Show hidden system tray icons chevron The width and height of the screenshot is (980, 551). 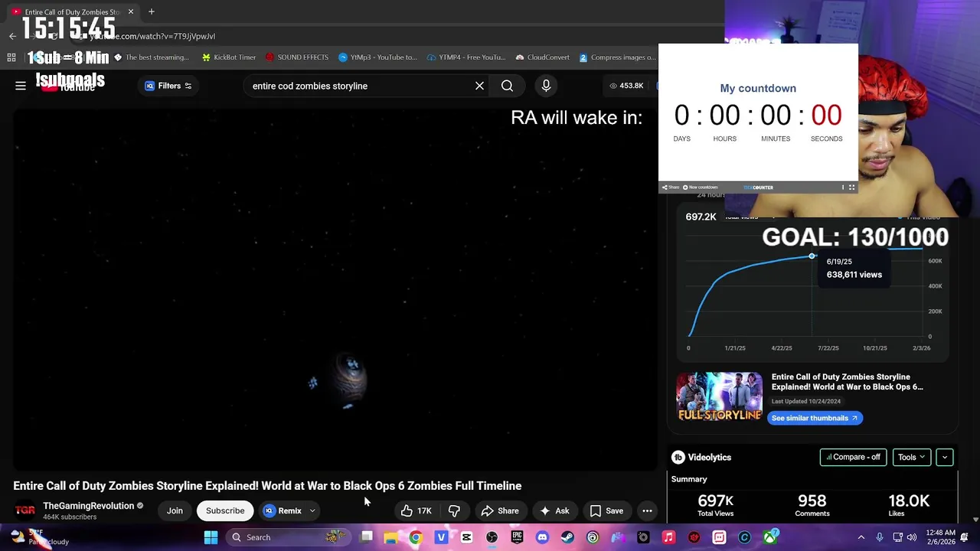[861, 537]
